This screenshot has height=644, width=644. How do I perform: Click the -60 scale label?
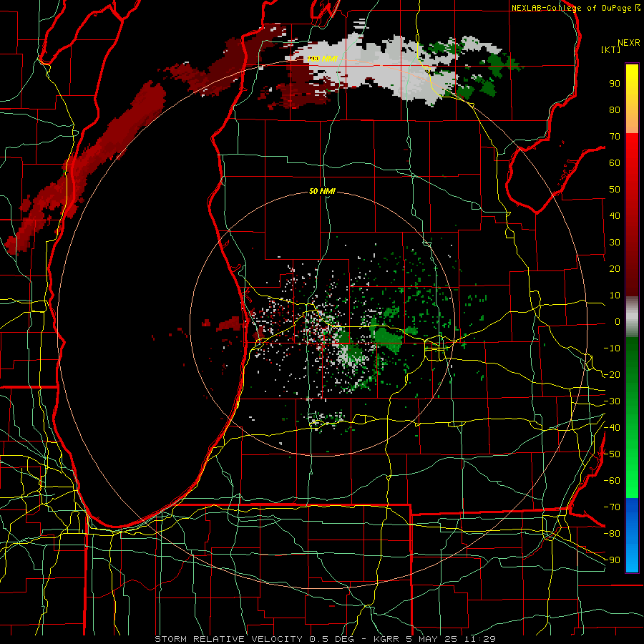point(612,481)
